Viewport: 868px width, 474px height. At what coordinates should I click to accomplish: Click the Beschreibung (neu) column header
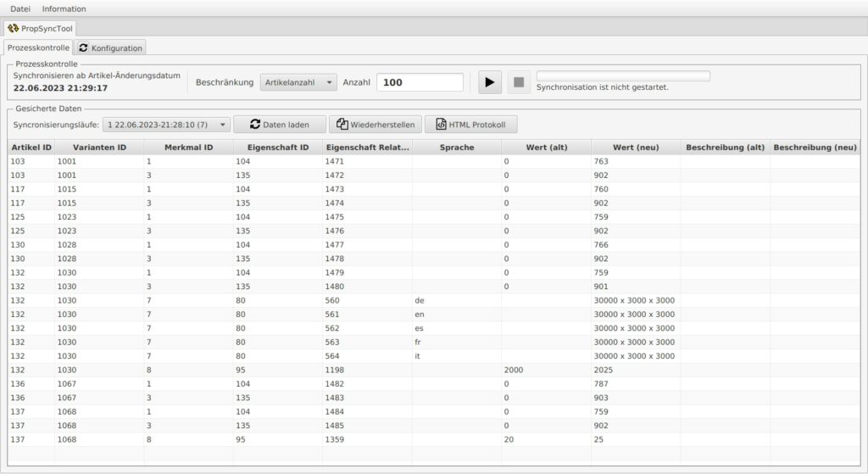click(815, 148)
